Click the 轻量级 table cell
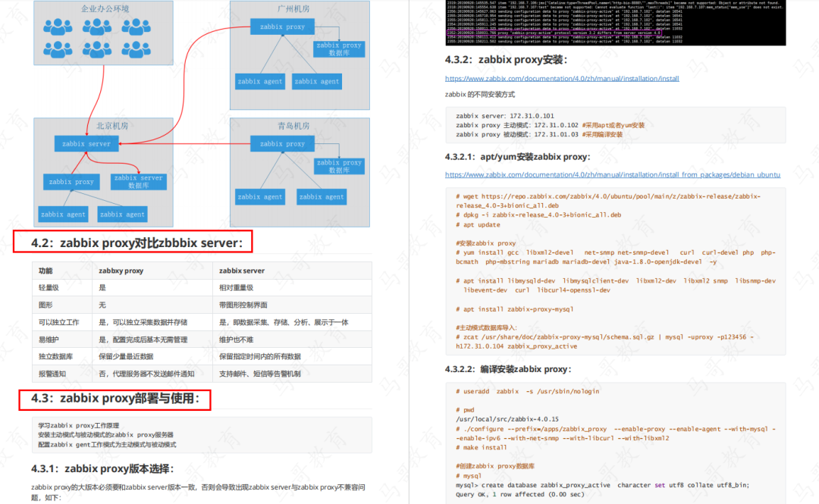The image size is (819, 504). click(x=62, y=288)
